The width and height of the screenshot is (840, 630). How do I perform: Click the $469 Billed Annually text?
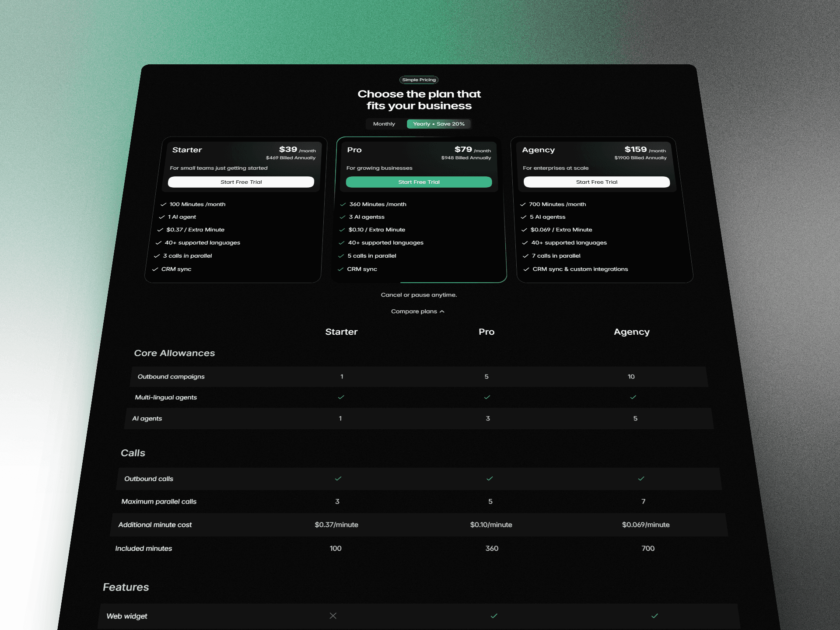(x=290, y=158)
